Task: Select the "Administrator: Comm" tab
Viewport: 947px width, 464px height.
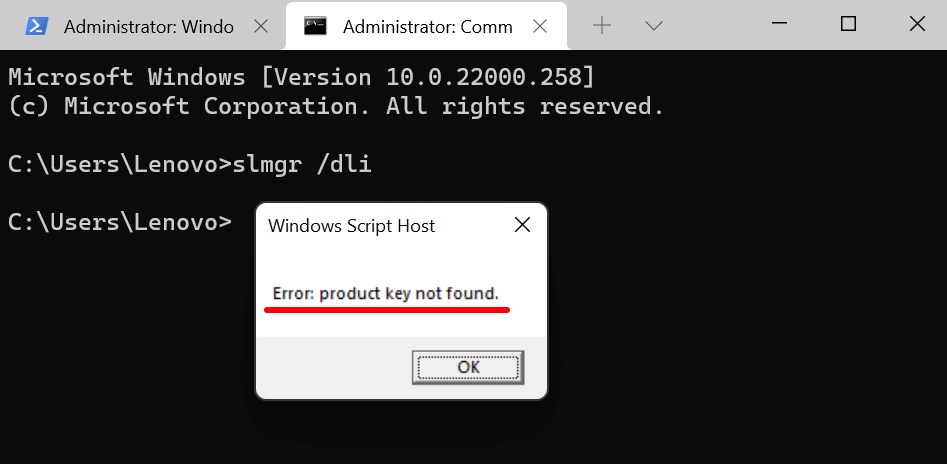Action: point(427,27)
